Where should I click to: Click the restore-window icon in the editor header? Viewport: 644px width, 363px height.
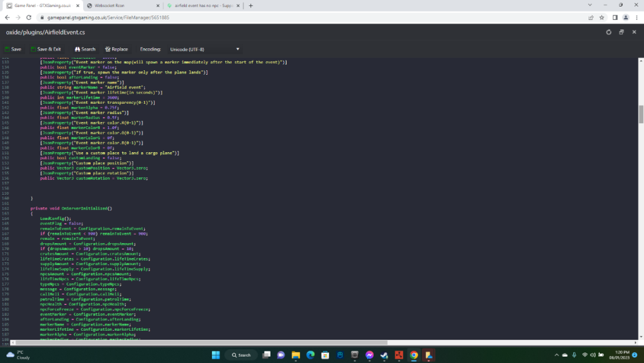tap(621, 32)
